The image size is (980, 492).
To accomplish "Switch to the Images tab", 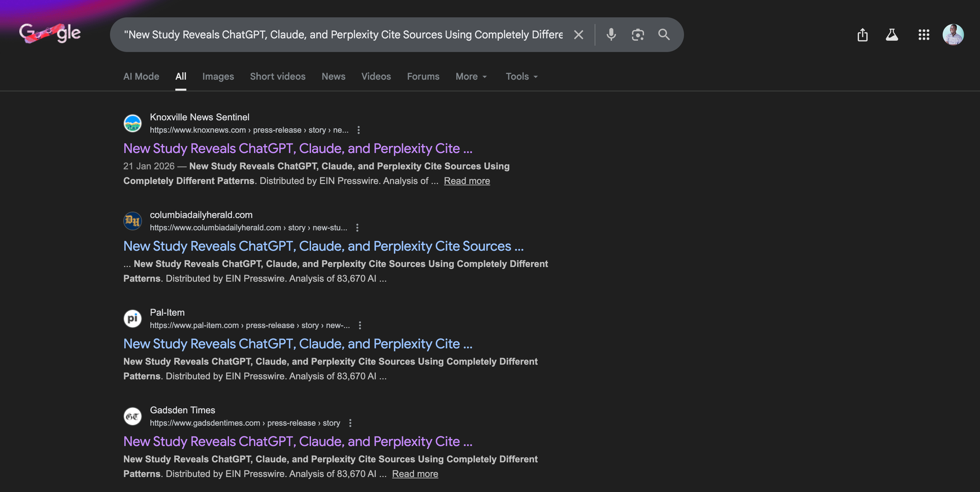I will coord(218,76).
